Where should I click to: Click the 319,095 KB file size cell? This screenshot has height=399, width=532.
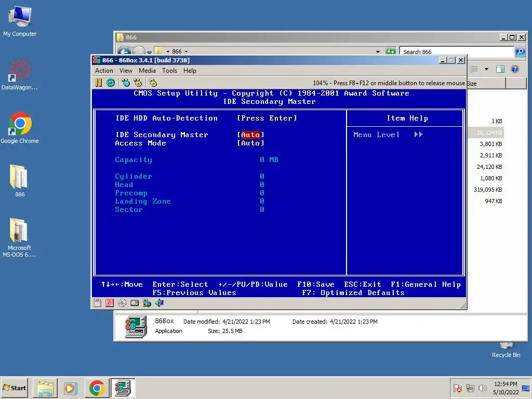[487, 190]
